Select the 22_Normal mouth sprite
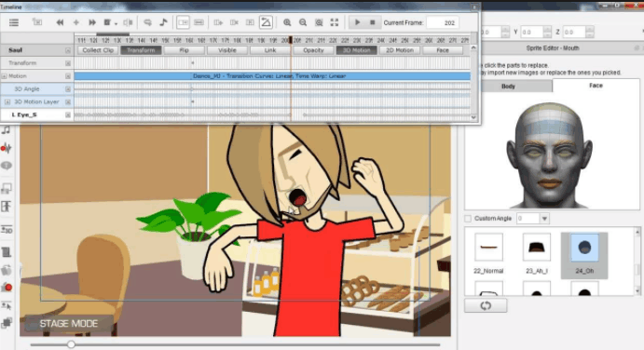Image resolution: width=644 pixels, height=350 pixels. [488, 253]
